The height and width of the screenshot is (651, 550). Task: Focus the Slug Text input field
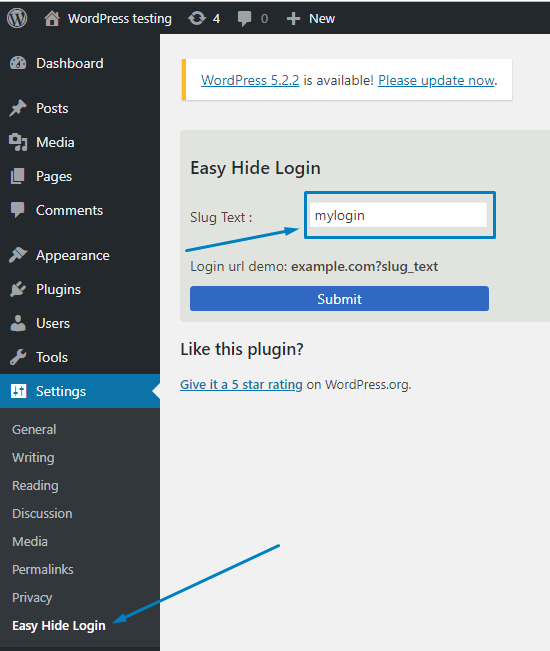[x=398, y=215]
